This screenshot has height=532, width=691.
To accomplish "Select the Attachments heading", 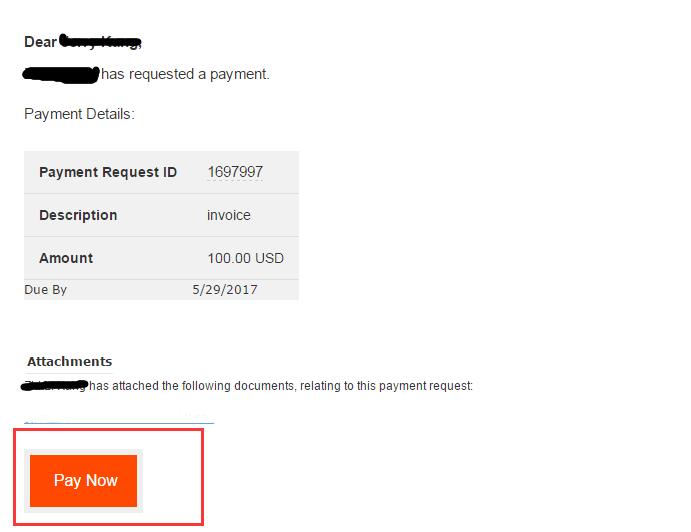I will click(x=70, y=361).
